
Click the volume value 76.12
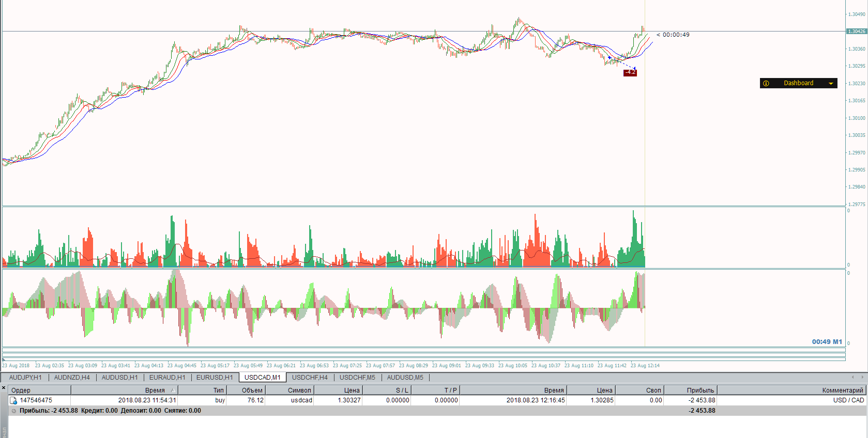pos(255,400)
